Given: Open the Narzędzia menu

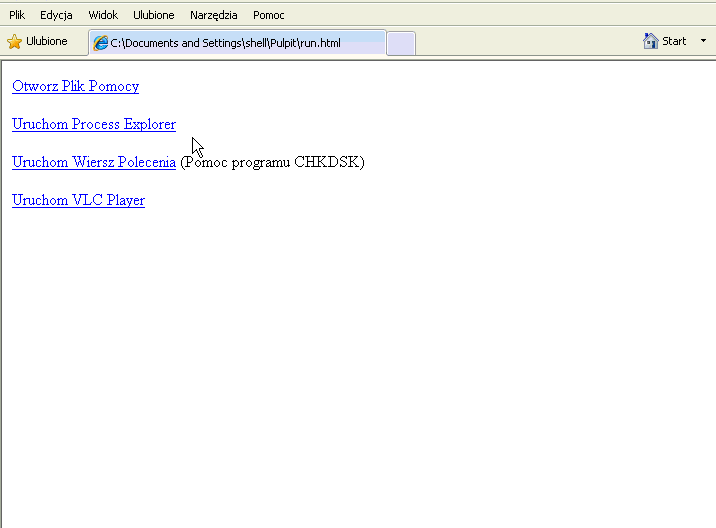Looking at the screenshot, I should 214,15.
